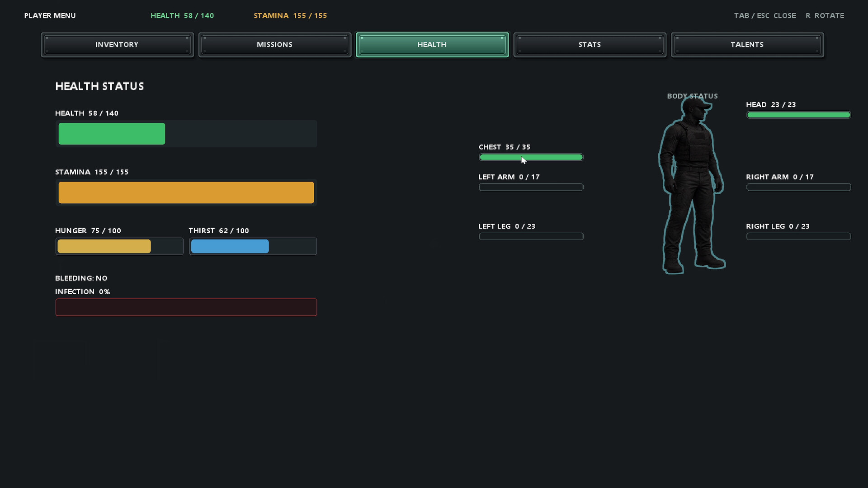Click the 'RIGHT ARM 0 / 17' label
The image size is (868, 488).
pyautogui.click(x=780, y=177)
